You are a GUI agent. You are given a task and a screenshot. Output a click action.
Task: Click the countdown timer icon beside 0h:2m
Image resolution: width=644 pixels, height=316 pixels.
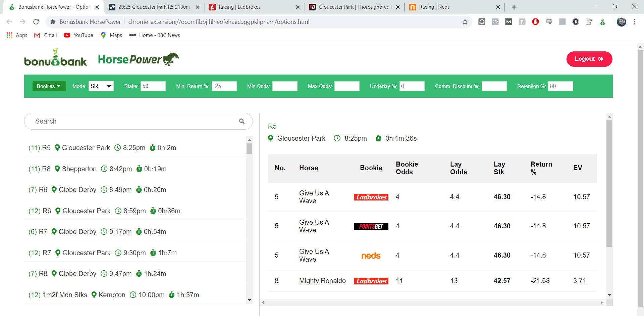tap(153, 147)
